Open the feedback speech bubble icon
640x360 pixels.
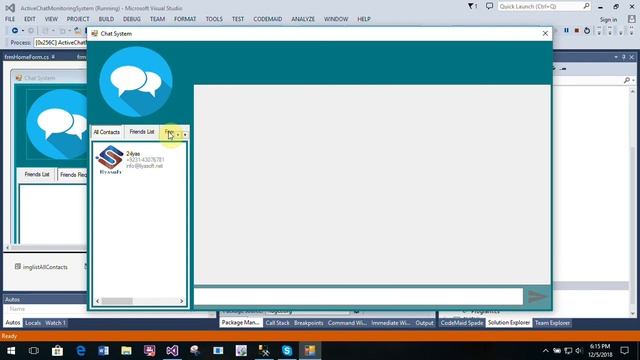[489, 6]
